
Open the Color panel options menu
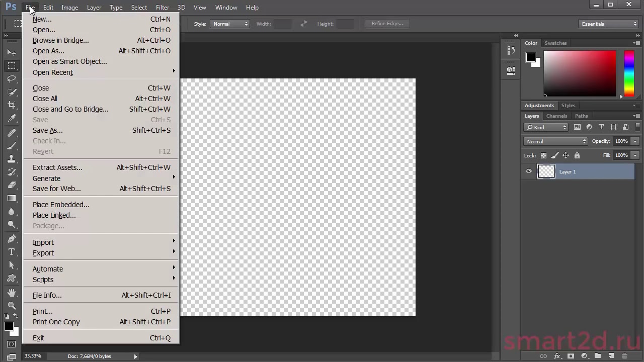pos(636,43)
